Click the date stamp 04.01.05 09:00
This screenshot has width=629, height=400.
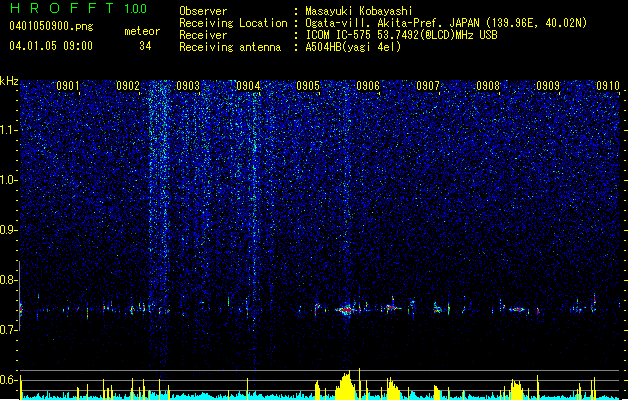pyautogui.click(x=51, y=46)
